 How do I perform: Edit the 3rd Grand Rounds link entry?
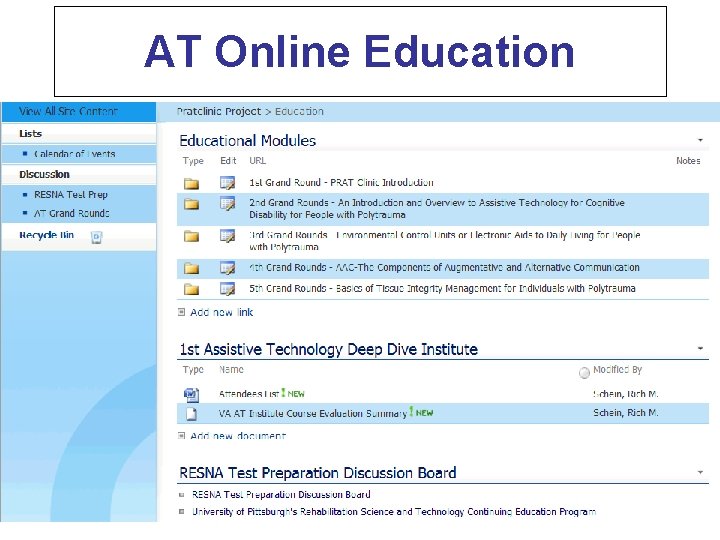click(227, 236)
